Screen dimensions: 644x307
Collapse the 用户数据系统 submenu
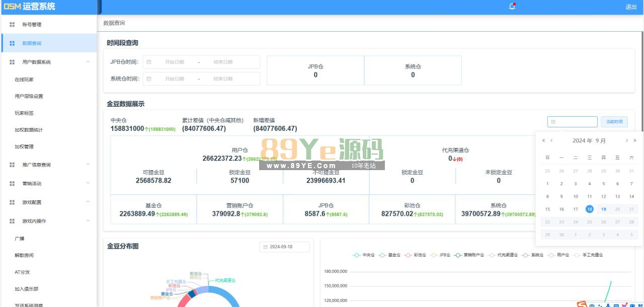(x=88, y=62)
